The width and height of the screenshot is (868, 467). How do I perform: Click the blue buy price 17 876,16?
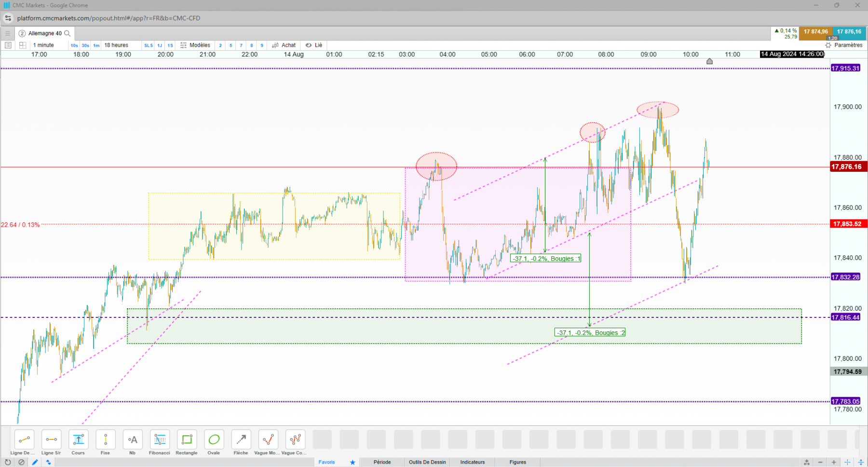(849, 33)
